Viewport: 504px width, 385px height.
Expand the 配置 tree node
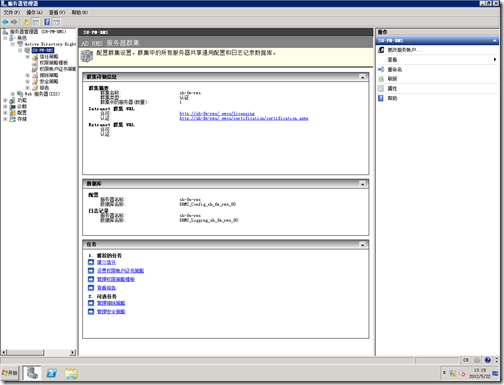[5, 113]
